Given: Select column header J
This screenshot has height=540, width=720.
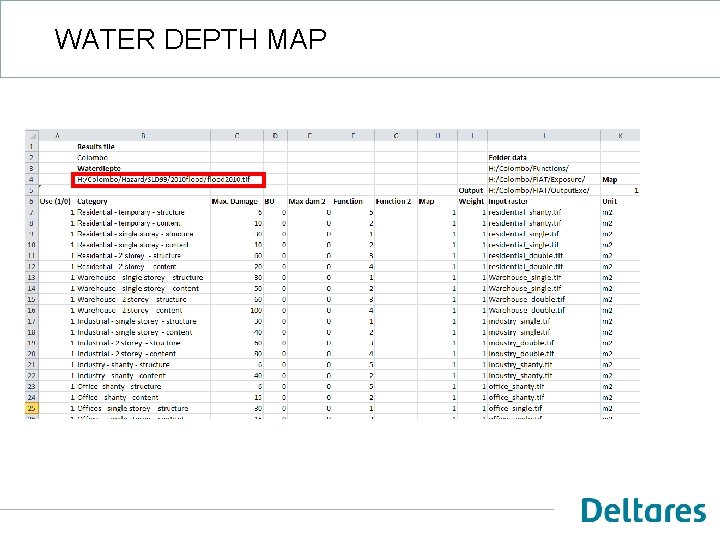Looking at the screenshot, I should 544,135.
